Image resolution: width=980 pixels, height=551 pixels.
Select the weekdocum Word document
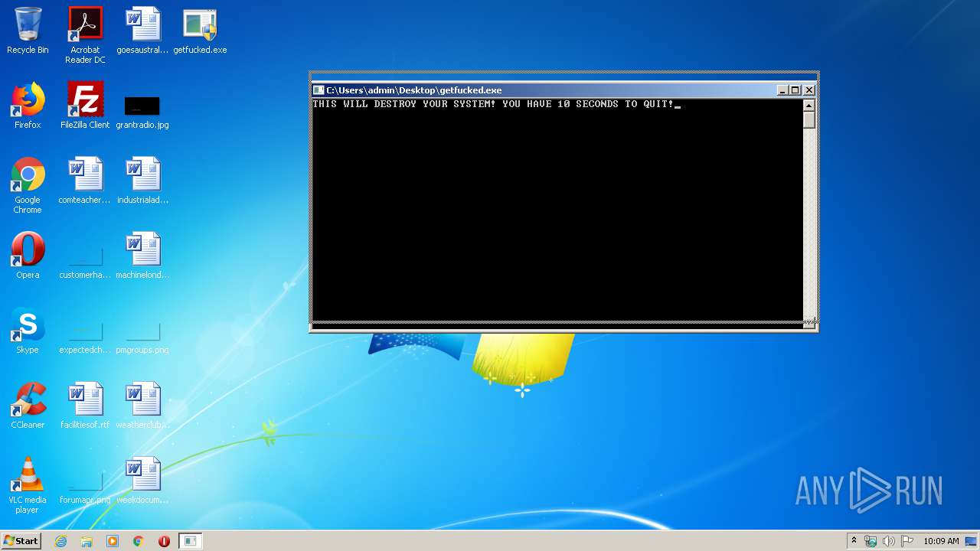142,481
